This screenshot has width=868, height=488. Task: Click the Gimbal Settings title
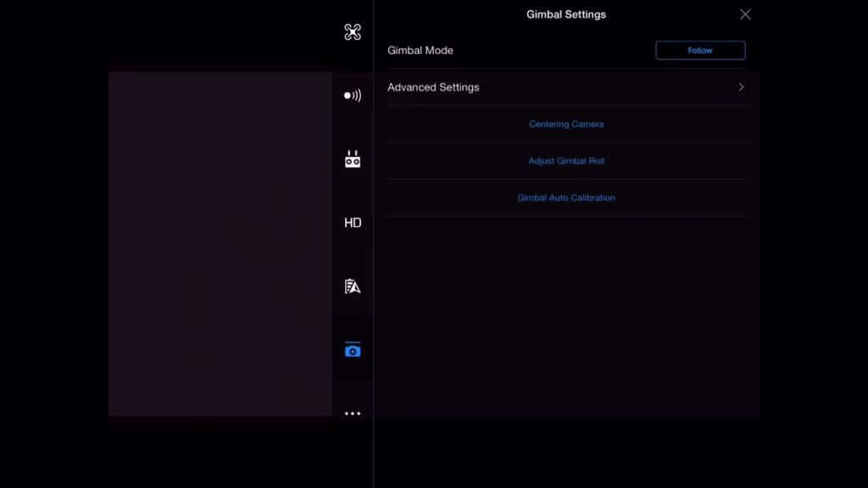(x=566, y=14)
